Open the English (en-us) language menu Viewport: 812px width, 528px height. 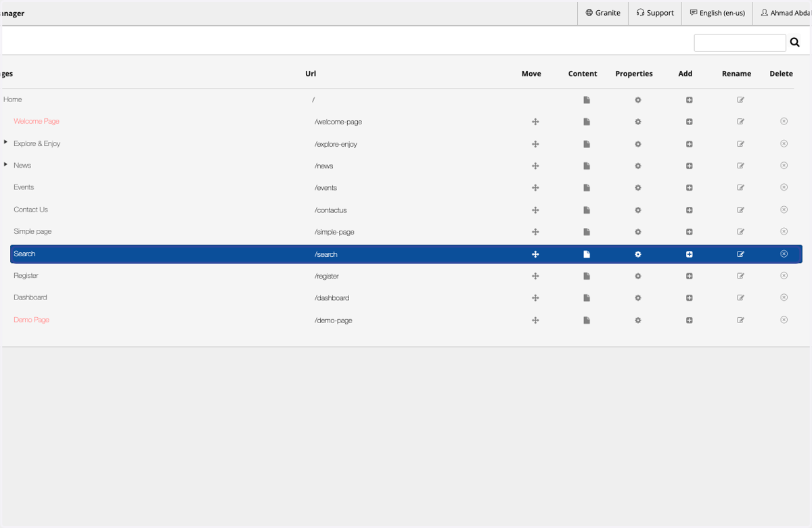pos(717,13)
